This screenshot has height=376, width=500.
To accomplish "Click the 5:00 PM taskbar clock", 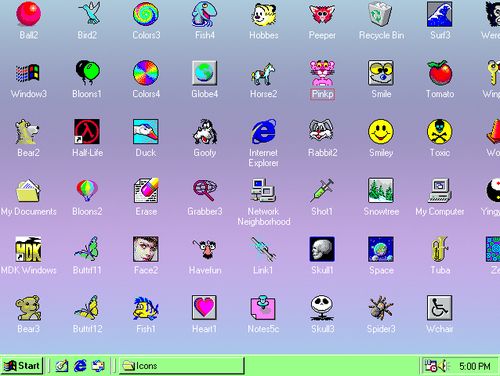I will click(x=475, y=367).
